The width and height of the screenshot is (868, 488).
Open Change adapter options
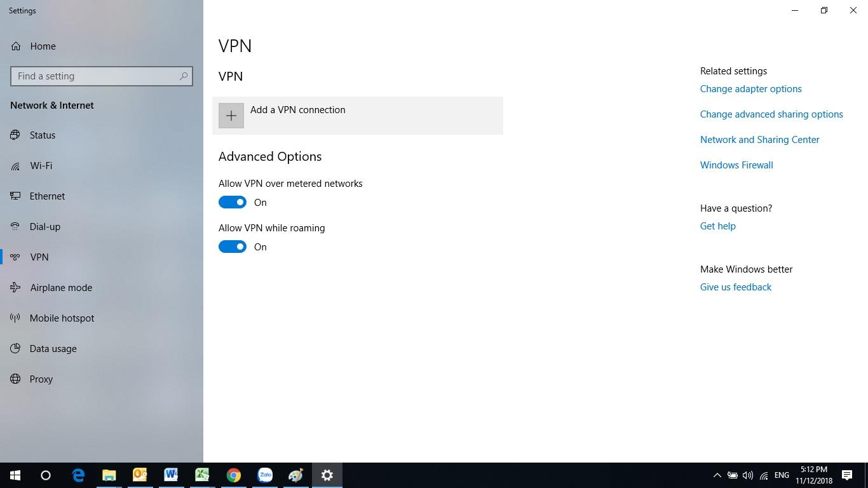coord(750,88)
